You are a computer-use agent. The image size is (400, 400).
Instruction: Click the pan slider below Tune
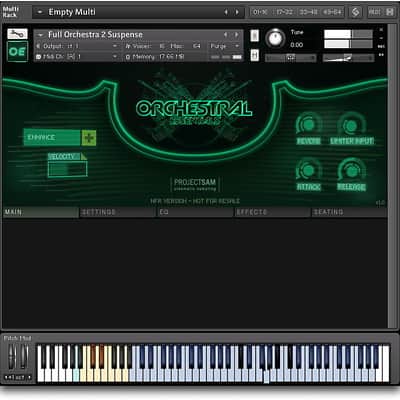coord(290,58)
